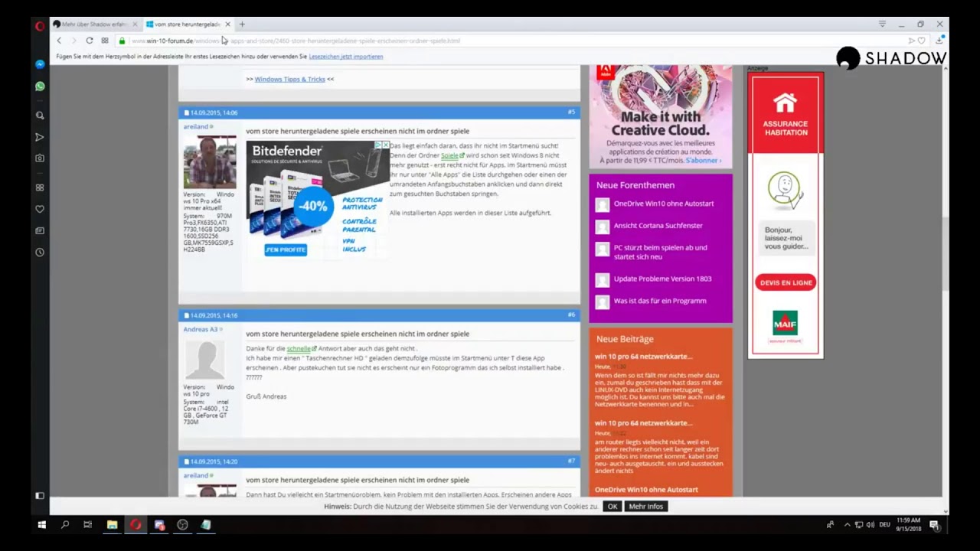Open the Speed Dial grid icon
The height and width of the screenshot is (551, 980).
(x=105, y=41)
